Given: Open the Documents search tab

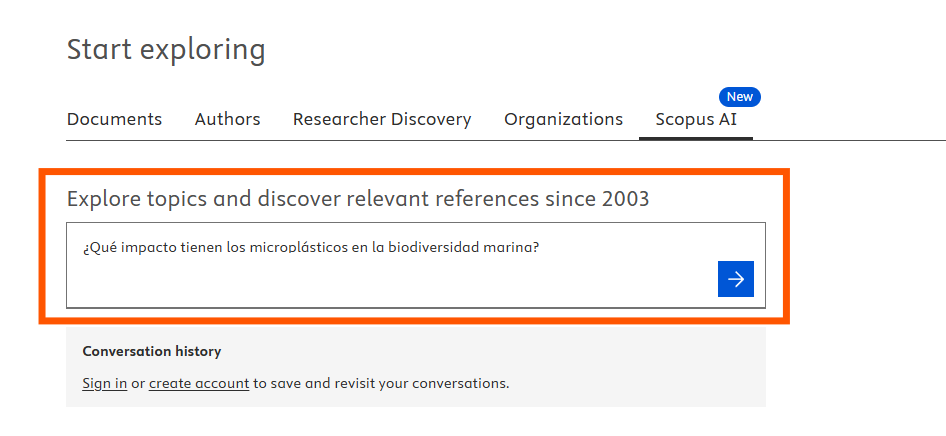Looking at the screenshot, I should pyautogui.click(x=114, y=119).
